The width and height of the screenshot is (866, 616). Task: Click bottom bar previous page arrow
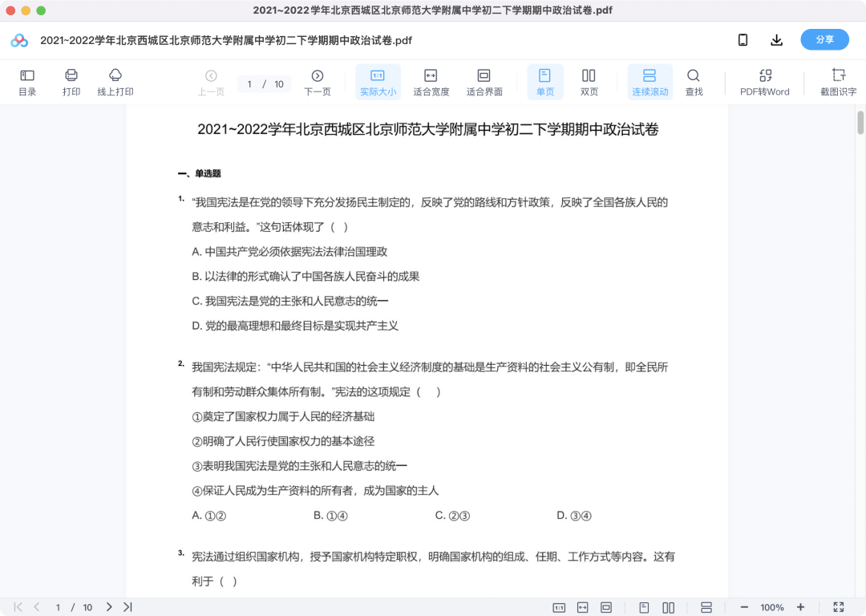coord(36,607)
